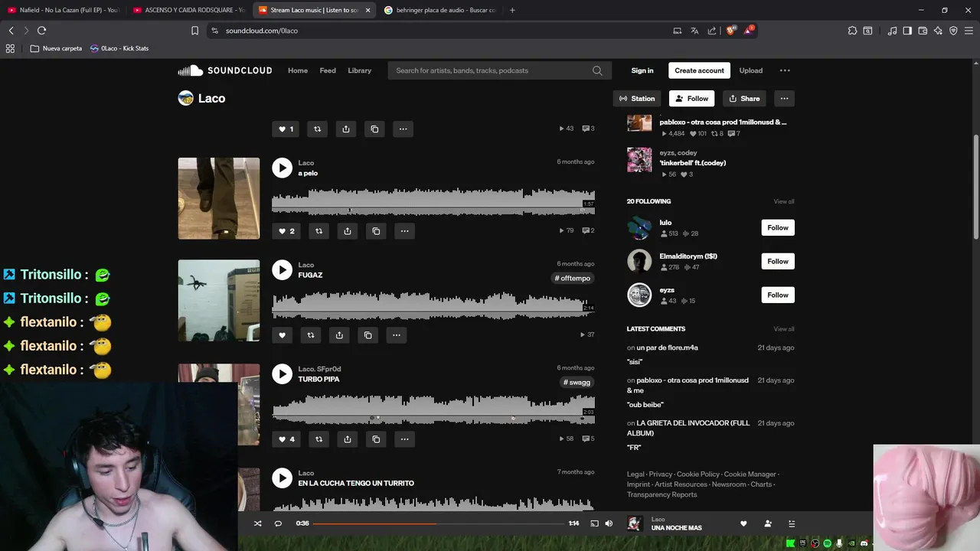Click the search magnifier icon

(x=597, y=70)
